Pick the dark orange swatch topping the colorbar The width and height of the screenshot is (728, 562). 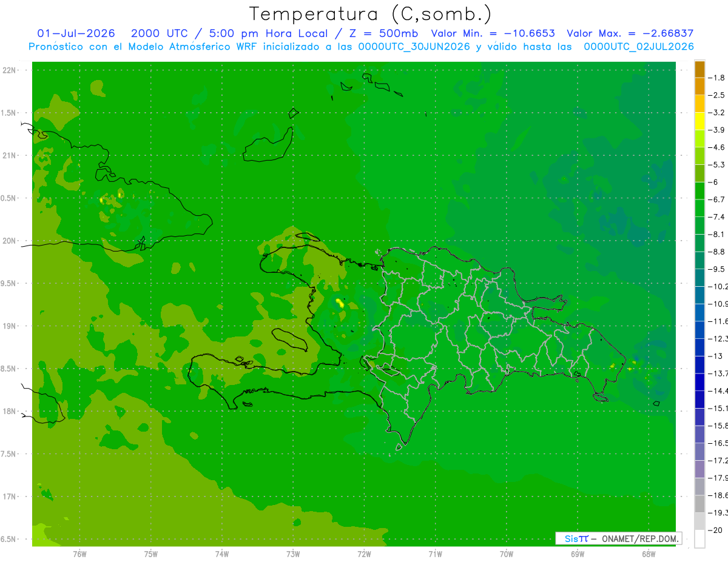coord(699,69)
